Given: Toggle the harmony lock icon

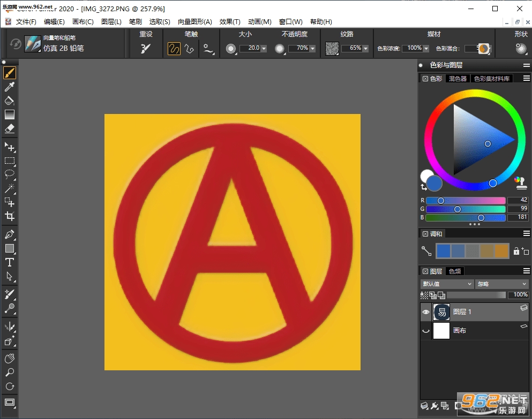Looking at the screenshot, I should coord(516,251).
